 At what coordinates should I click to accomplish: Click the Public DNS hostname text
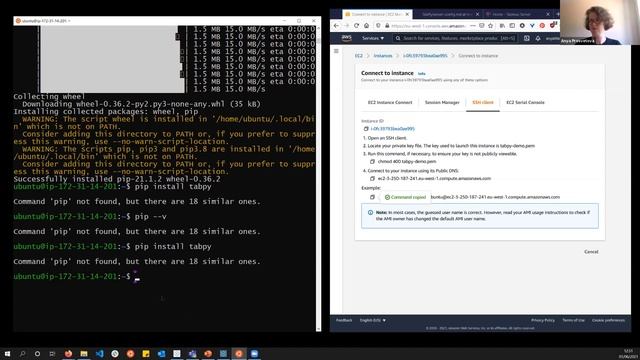pos(434,178)
